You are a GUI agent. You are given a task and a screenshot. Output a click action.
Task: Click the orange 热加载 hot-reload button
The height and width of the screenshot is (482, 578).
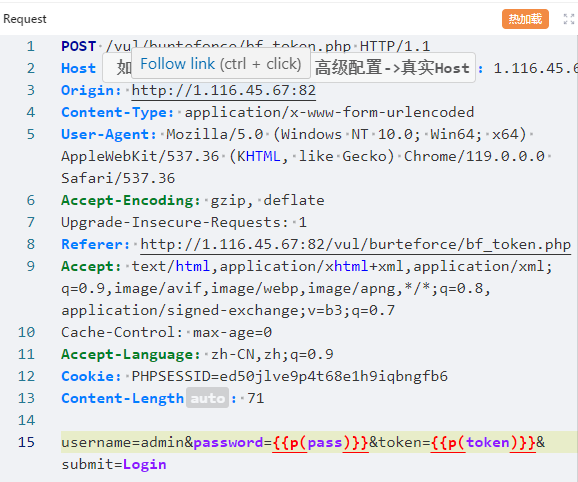525,19
